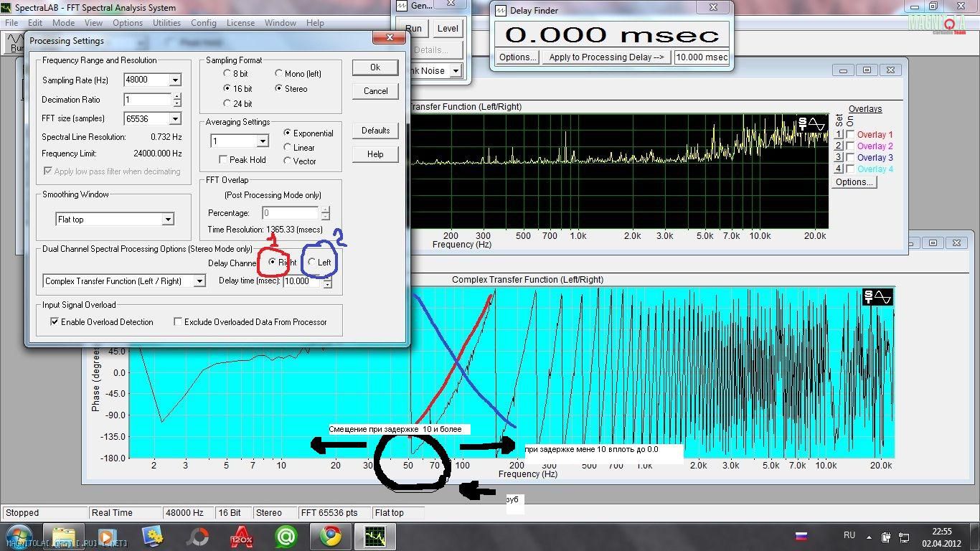Click Cancel in Processing Settings

[375, 90]
